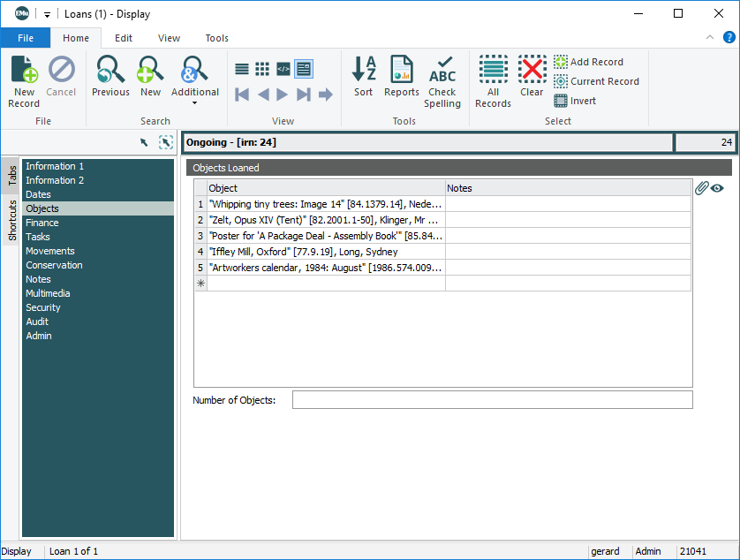The image size is (740, 560).
Task: Expand the Additional search dropdown
Action: 195,102
